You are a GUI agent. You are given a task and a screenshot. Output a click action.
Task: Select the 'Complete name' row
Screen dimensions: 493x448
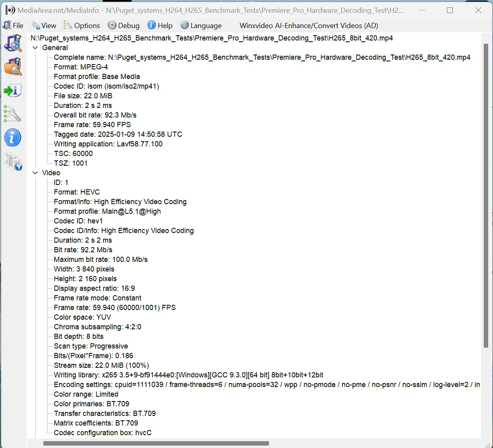[262, 57]
